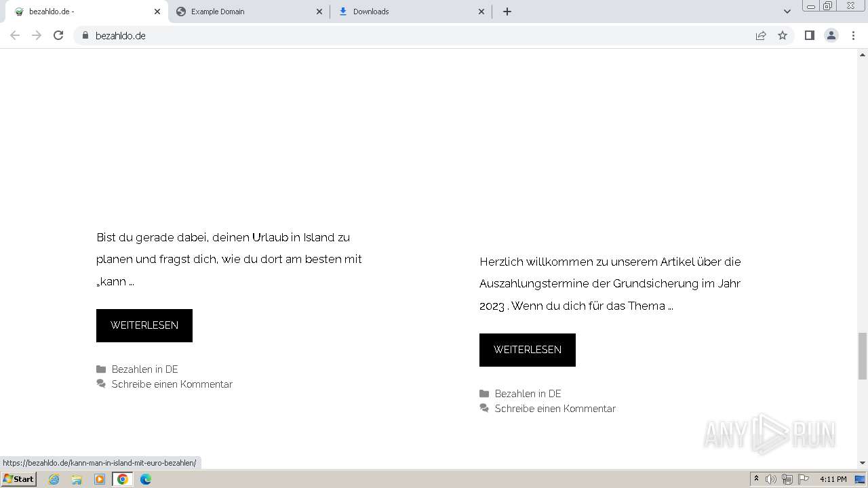Screen dimensions: 868x488
Task: Launch Internet Explorer from taskbar
Action: [54, 479]
